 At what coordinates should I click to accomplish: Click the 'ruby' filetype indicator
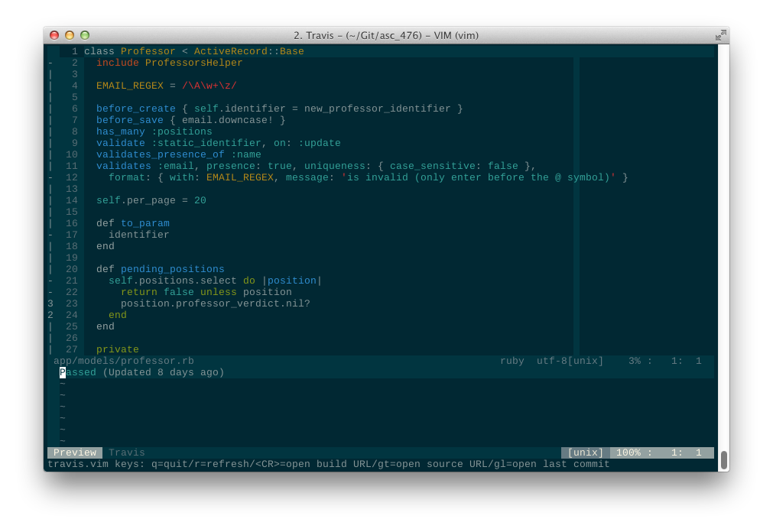click(512, 361)
